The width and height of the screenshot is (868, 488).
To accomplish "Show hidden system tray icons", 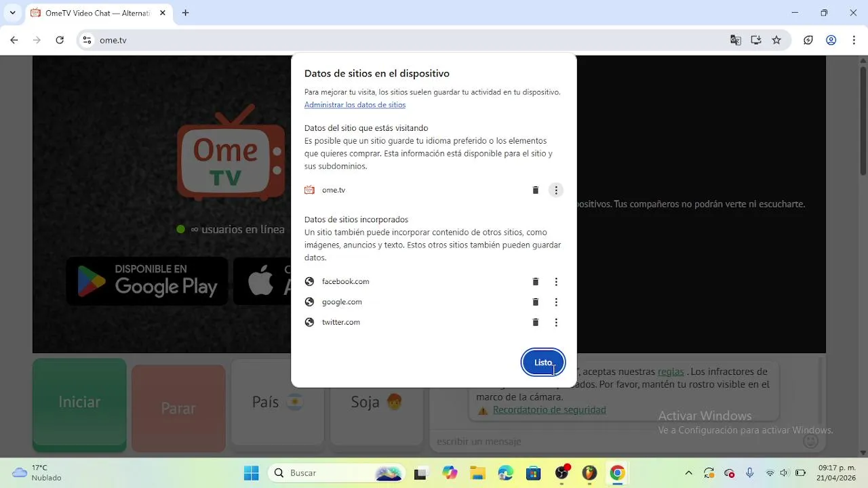I will pos(689,473).
